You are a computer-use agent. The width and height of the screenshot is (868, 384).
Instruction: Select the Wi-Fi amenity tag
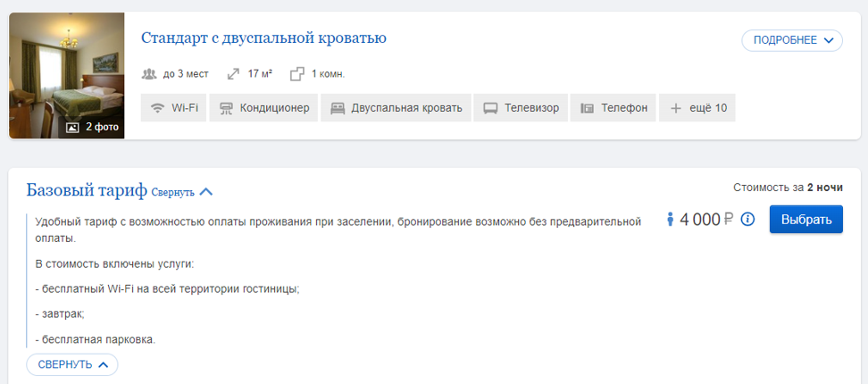(174, 108)
